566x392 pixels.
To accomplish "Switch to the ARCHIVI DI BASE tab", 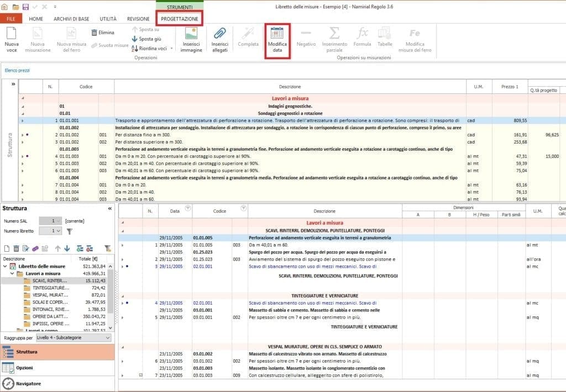I will pyautogui.click(x=71, y=19).
